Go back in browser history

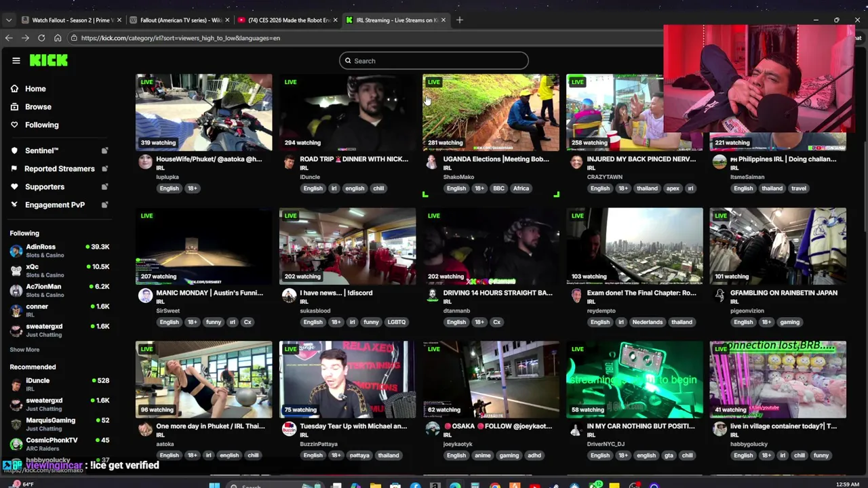tap(9, 38)
